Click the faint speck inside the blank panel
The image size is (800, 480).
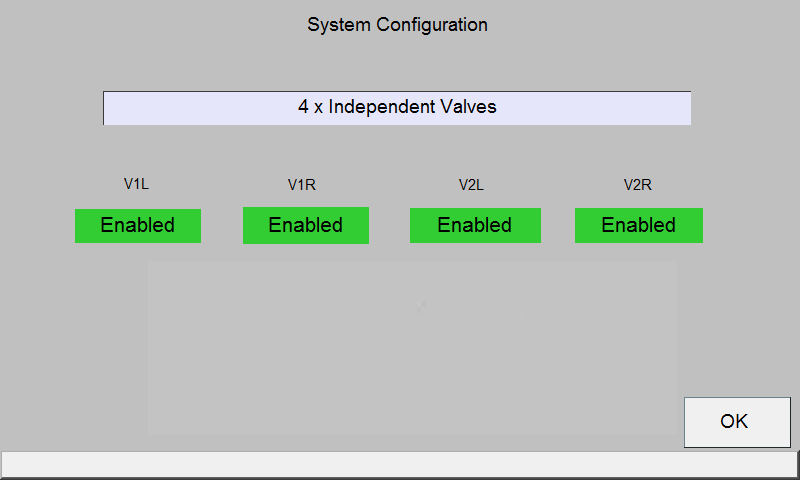click(420, 306)
